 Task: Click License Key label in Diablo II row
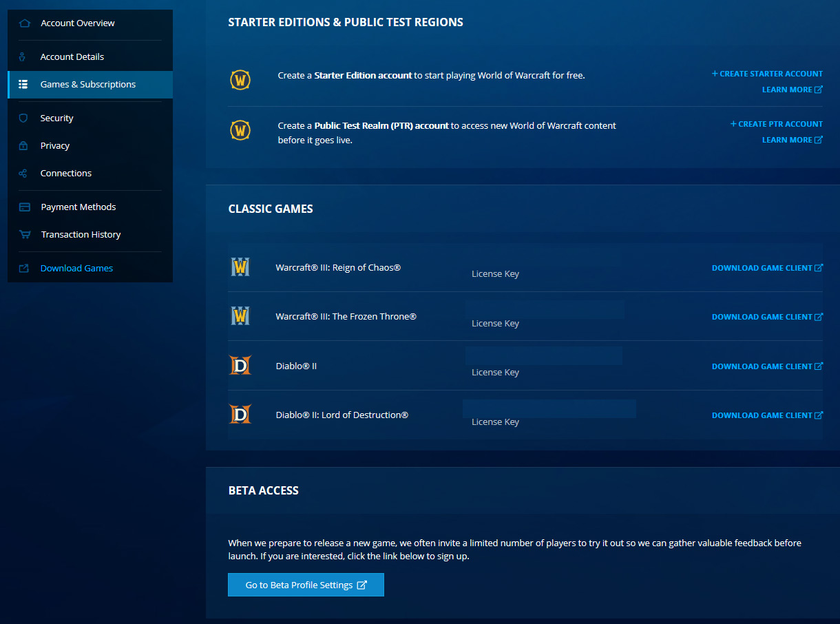[495, 373]
